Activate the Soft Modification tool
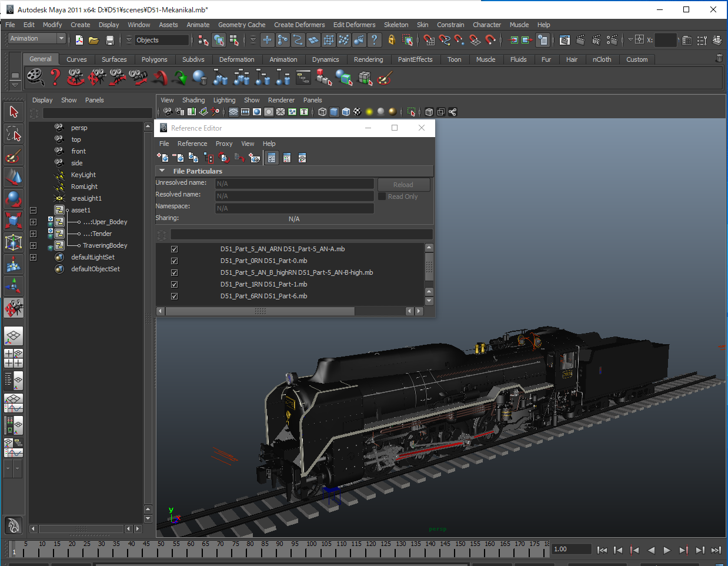The image size is (728, 566). (14, 264)
